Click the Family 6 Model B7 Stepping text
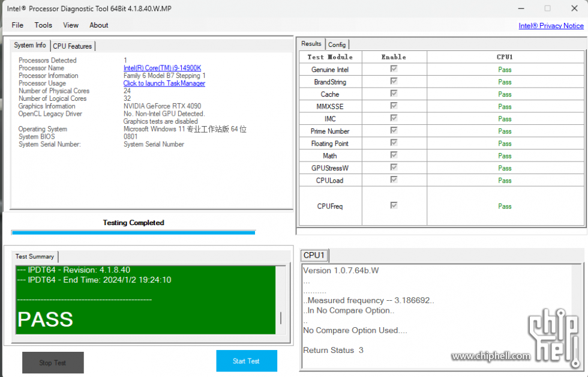The width and height of the screenshot is (588, 377). pyautogui.click(x=164, y=76)
